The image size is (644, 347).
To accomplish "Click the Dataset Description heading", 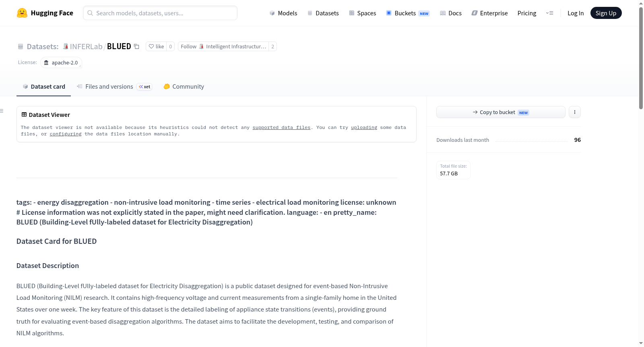I will (x=47, y=266).
